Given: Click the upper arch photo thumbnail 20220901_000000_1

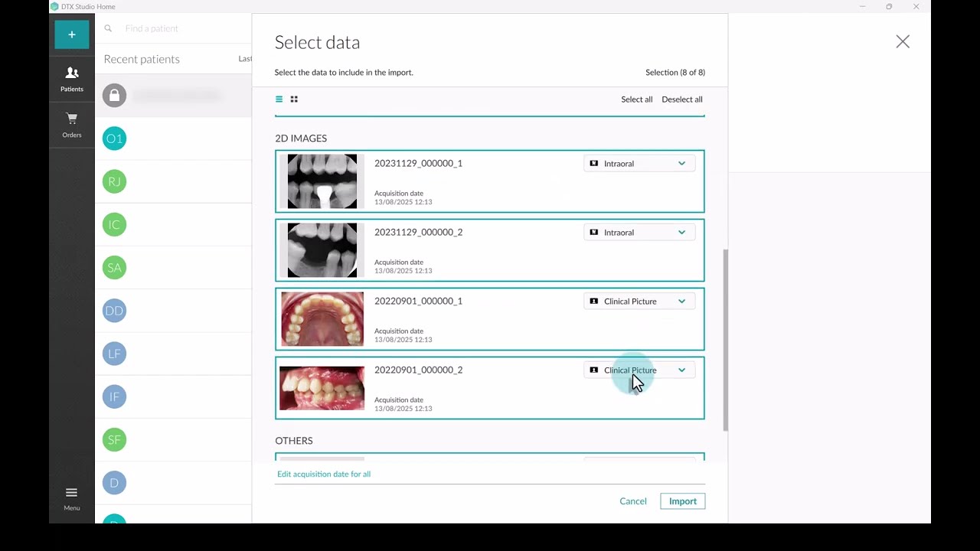Looking at the screenshot, I should [322, 319].
